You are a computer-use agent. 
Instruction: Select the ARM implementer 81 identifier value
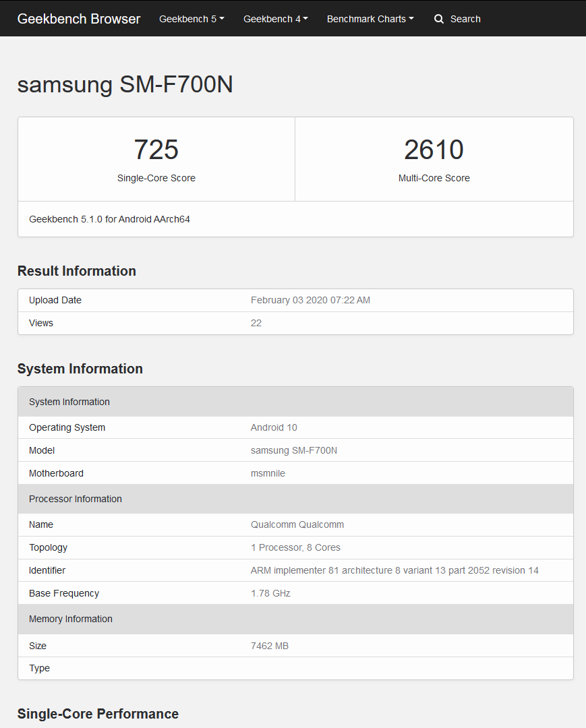394,571
